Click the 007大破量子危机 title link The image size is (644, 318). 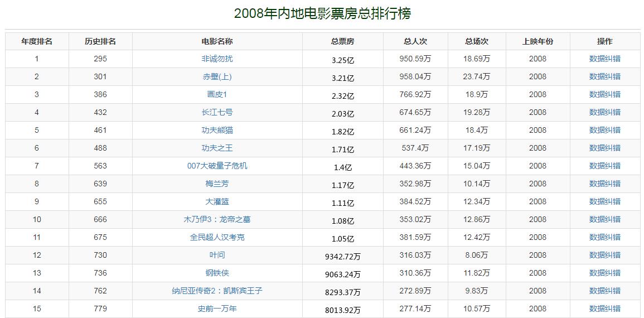click(217, 166)
